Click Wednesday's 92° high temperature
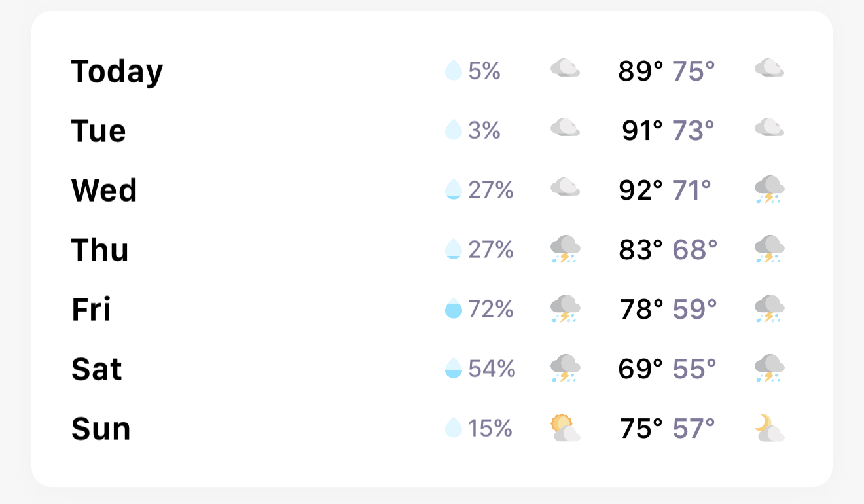This screenshot has width=864, height=504. 640,190
